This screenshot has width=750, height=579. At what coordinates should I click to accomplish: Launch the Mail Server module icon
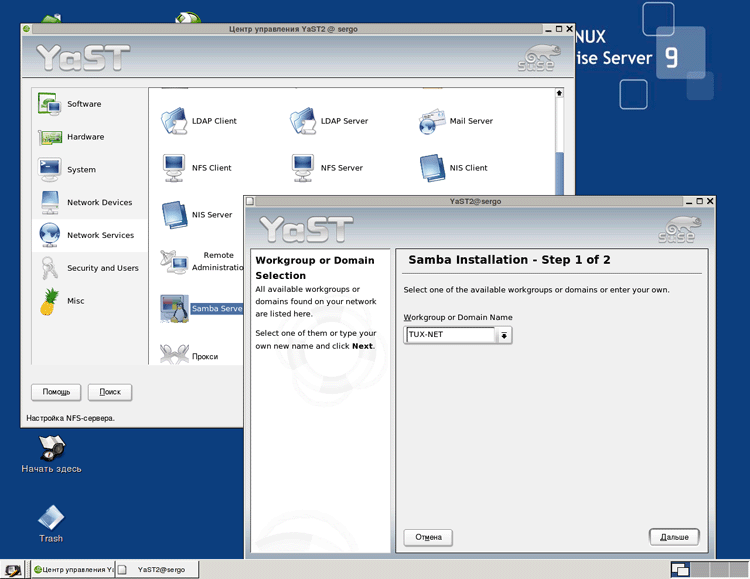point(431,122)
